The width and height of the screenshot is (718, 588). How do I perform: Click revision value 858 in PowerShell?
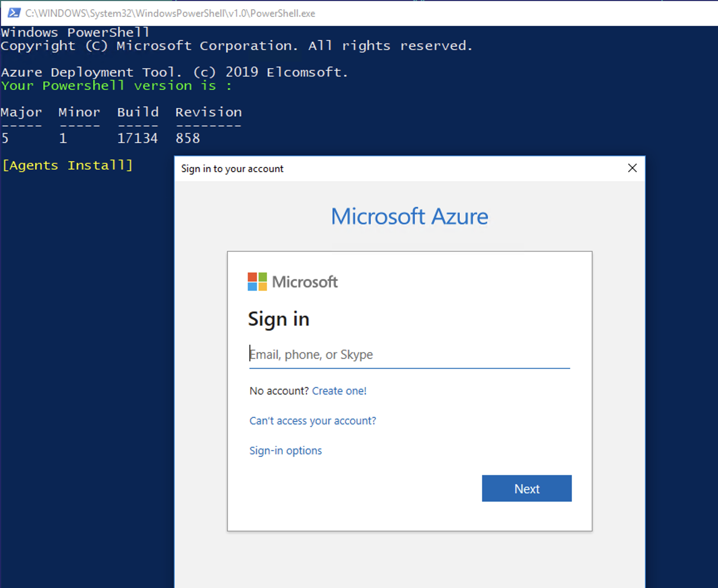tap(188, 138)
